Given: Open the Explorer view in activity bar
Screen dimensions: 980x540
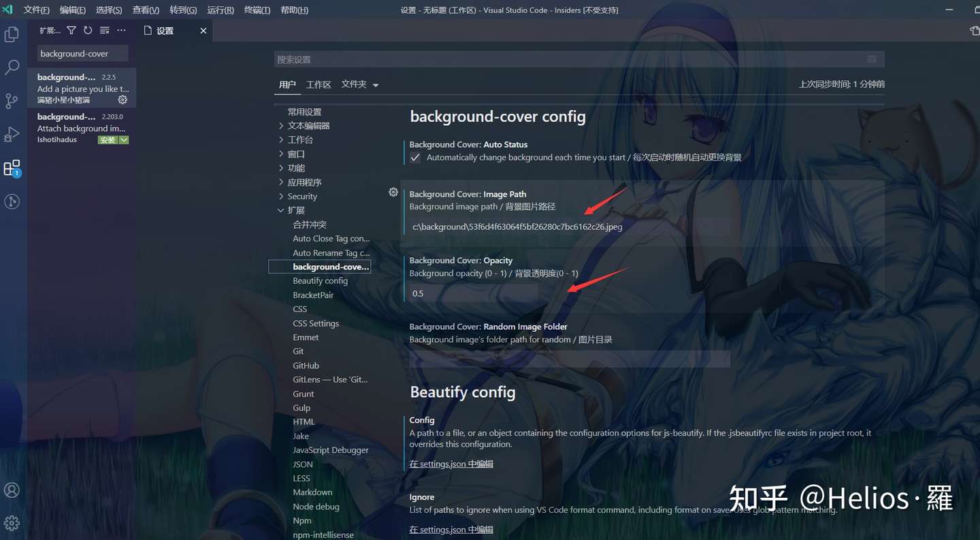Looking at the screenshot, I should tap(12, 34).
